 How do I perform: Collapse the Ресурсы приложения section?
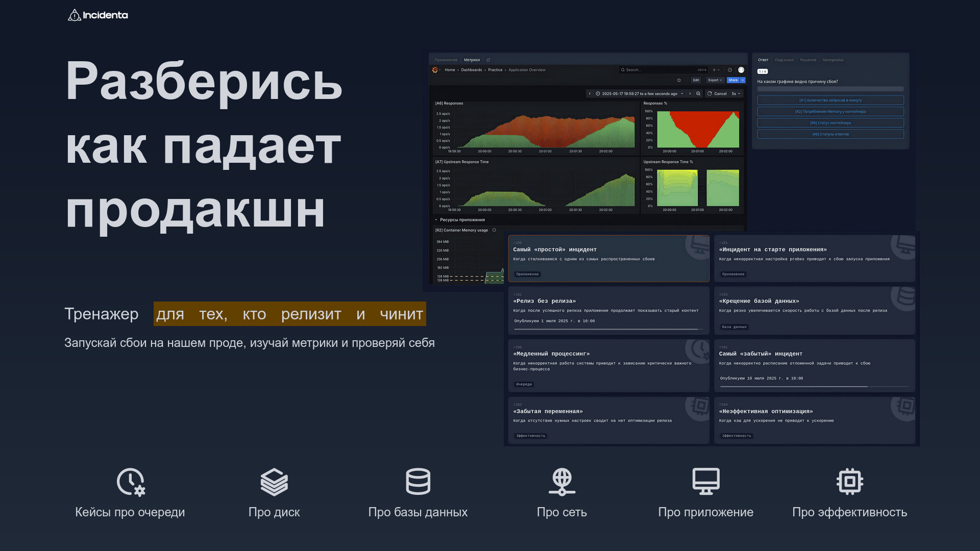point(436,220)
